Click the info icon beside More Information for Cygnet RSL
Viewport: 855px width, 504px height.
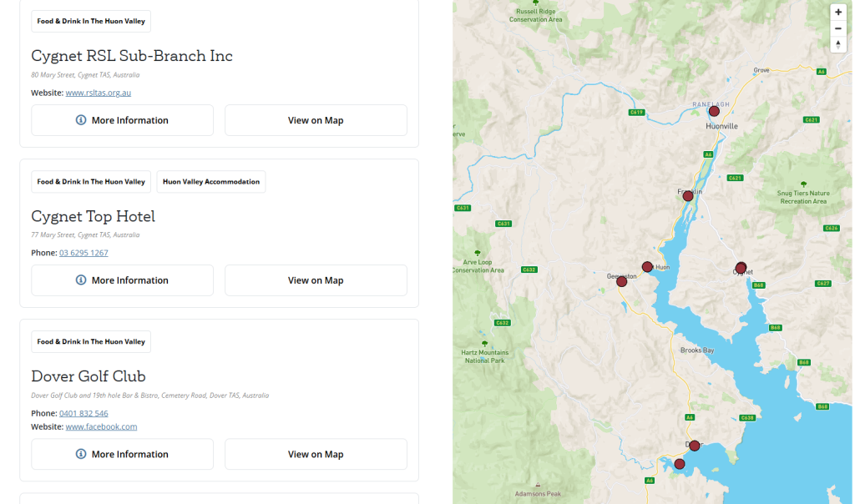pyautogui.click(x=79, y=119)
